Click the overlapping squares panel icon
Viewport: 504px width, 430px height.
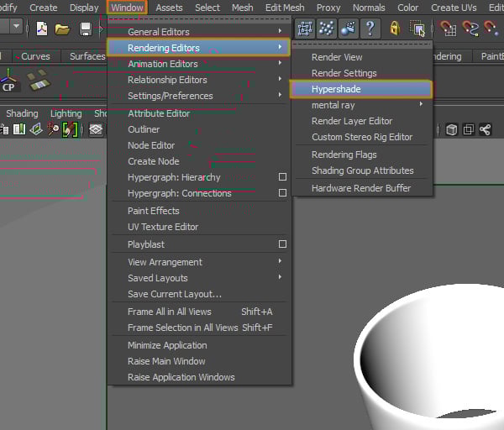[x=469, y=130]
